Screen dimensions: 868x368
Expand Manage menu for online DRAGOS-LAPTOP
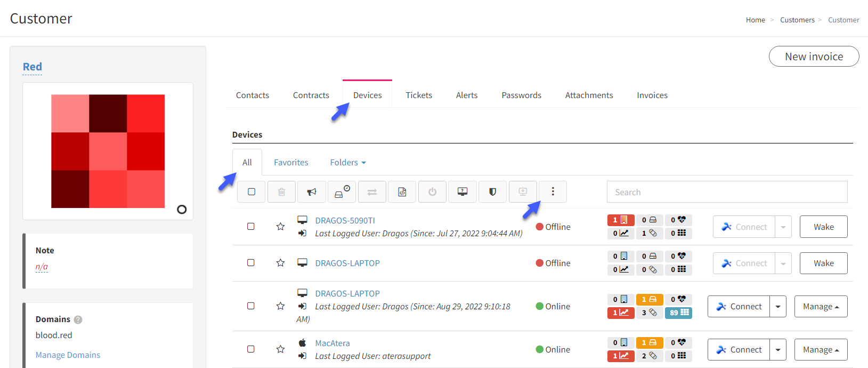coord(821,307)
